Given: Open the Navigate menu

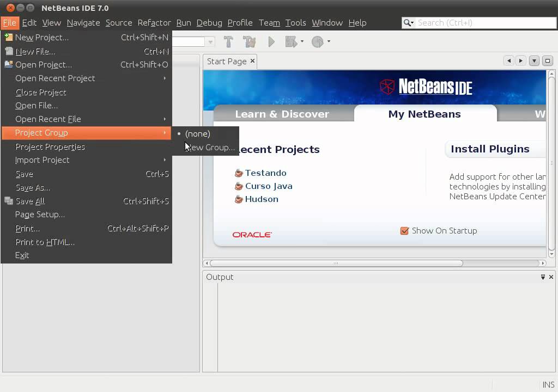Looking at the screenshot, I should click(83, 23).
